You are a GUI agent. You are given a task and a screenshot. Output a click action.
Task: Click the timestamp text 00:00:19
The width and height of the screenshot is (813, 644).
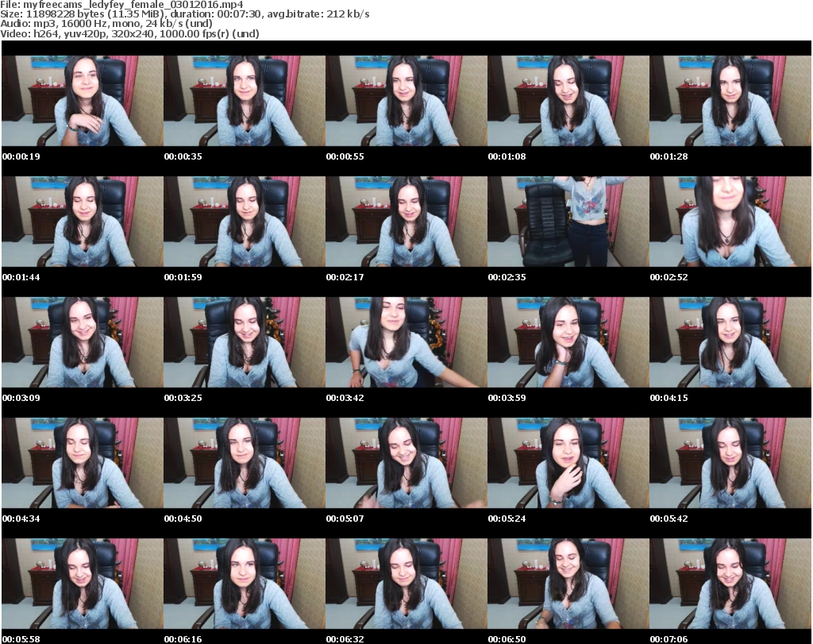[21, 156]
